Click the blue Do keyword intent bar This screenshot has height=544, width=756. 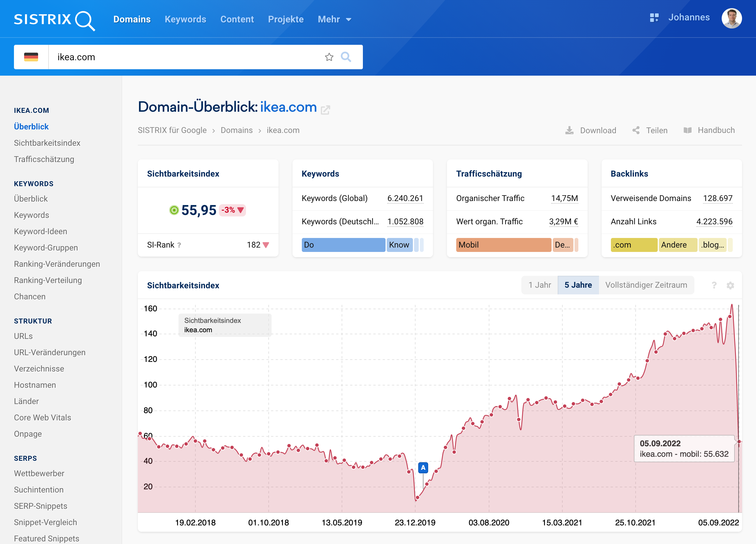click(343, 245)
